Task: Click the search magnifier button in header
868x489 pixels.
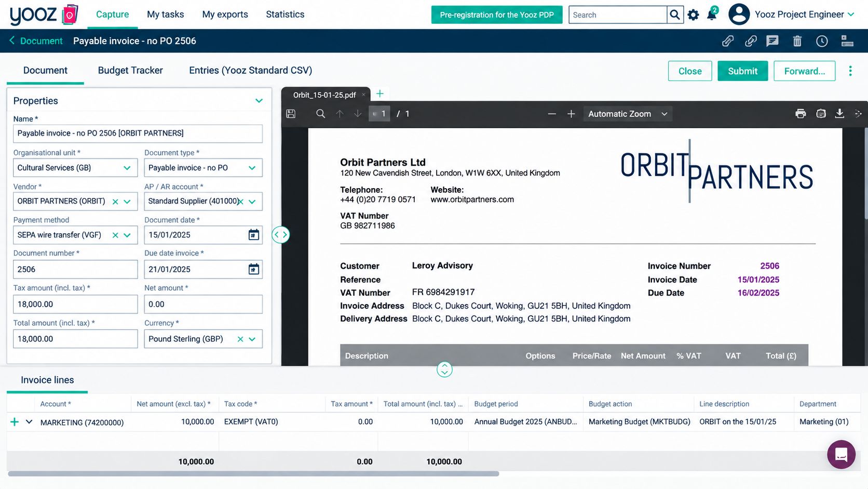Action: point(674,15)
